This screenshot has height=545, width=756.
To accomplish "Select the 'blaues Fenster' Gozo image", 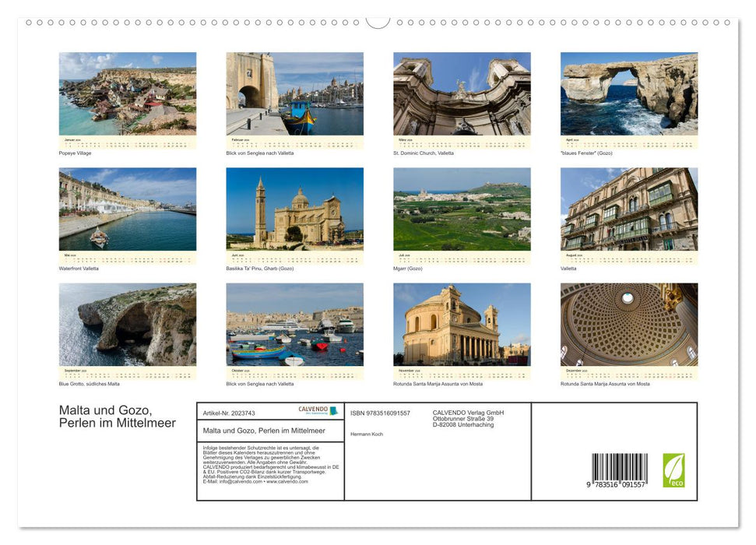I will [x=628, y=93].
